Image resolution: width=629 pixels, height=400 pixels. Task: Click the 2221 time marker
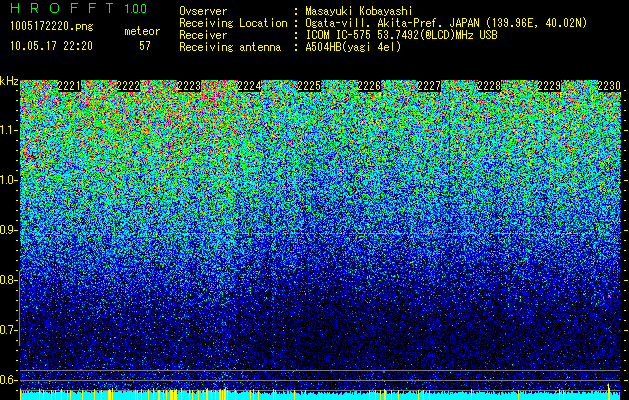69,86
